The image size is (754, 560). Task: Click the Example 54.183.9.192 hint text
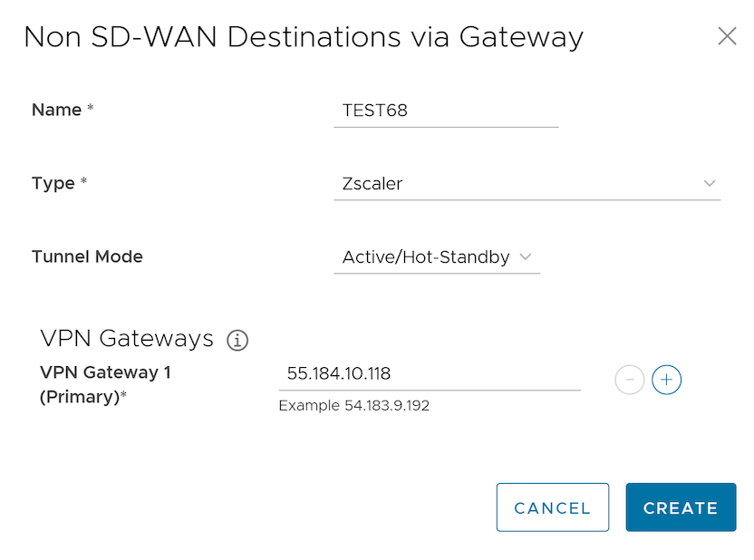pos(353,405)
